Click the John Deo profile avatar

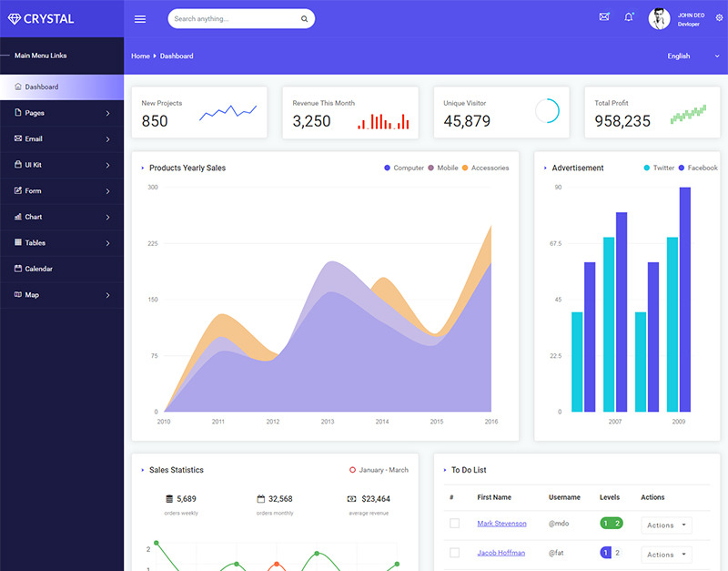[x=659, y=19]
